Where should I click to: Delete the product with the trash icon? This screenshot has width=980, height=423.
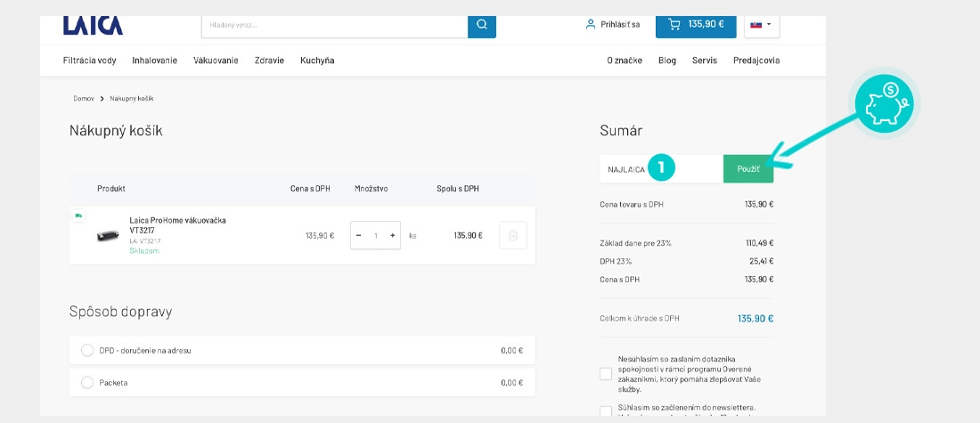click(x=513, y=236)
